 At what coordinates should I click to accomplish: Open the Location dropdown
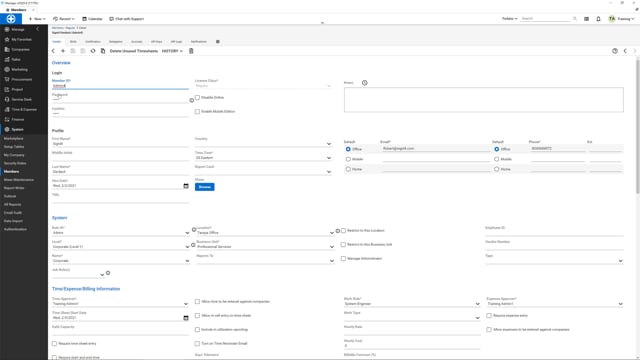click(x=332, y=233)
